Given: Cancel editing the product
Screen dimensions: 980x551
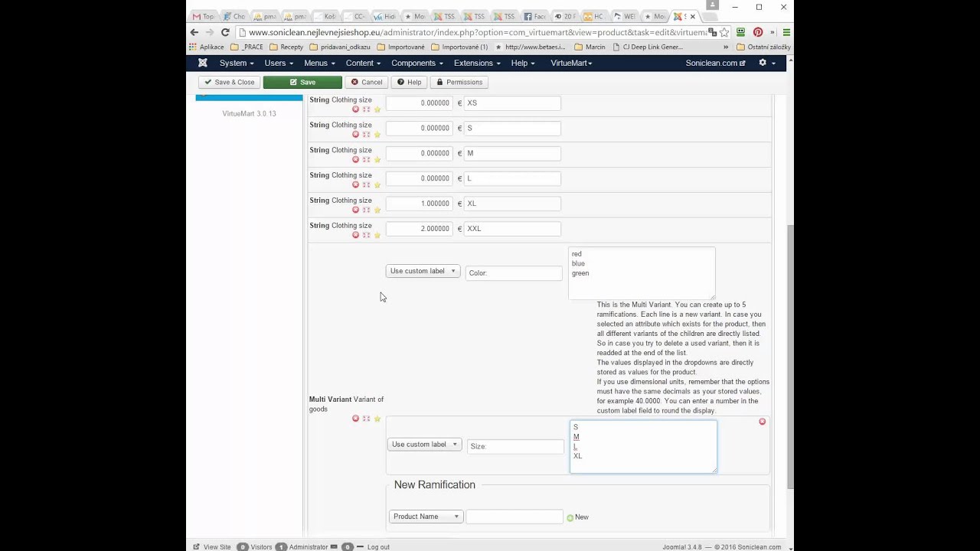Looking at the screenshot, I should (x=367, y=82).
